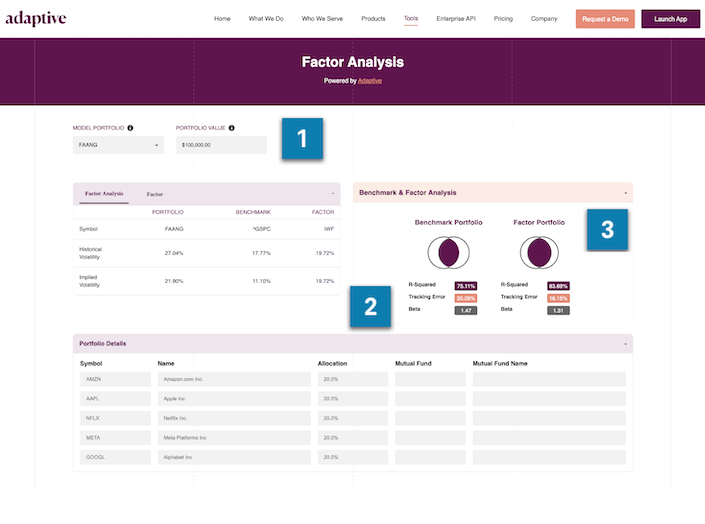
Task: Click the Netflix Inc. name field
Action: 234,418
